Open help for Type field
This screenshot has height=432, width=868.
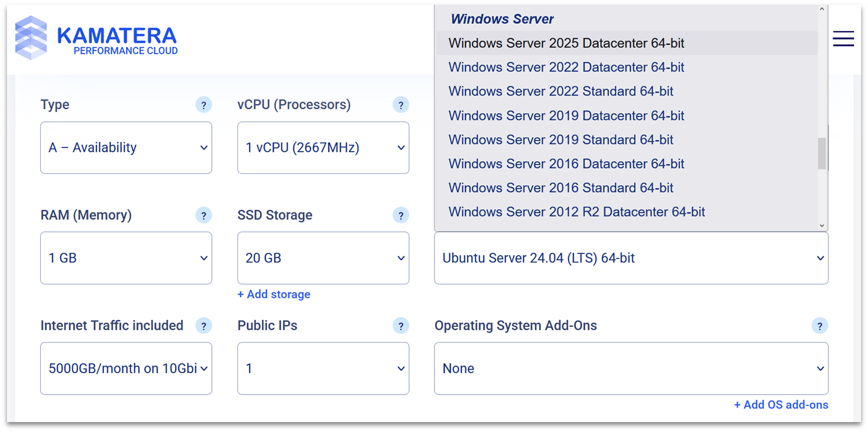pos(204,105)
